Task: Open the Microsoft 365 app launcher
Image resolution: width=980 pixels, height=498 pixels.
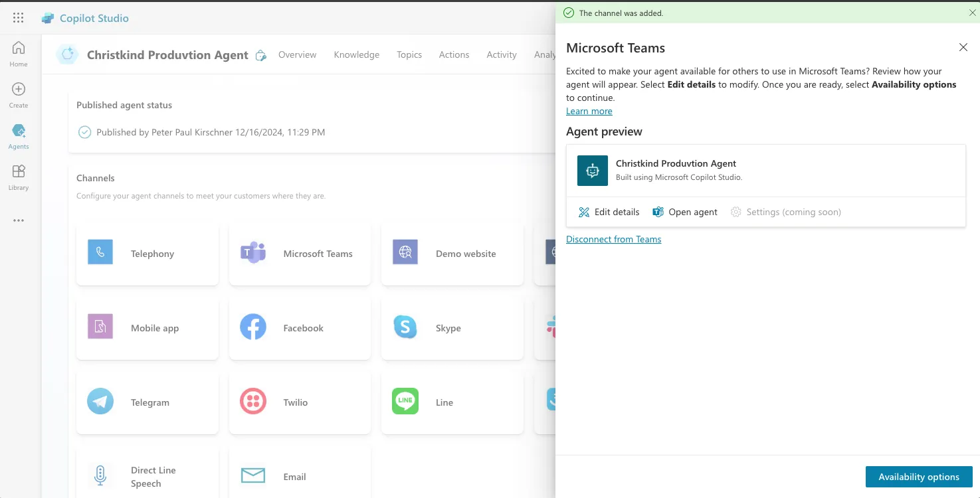Action: tap(18, 18)
